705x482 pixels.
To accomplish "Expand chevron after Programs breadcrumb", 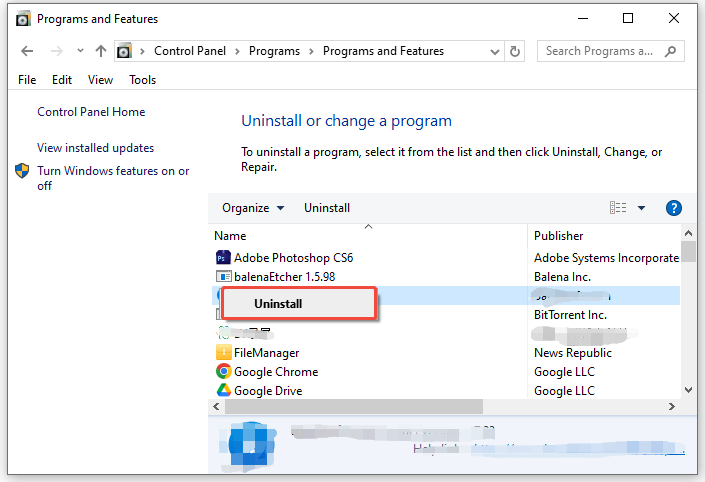I will (x=311, y=51).
